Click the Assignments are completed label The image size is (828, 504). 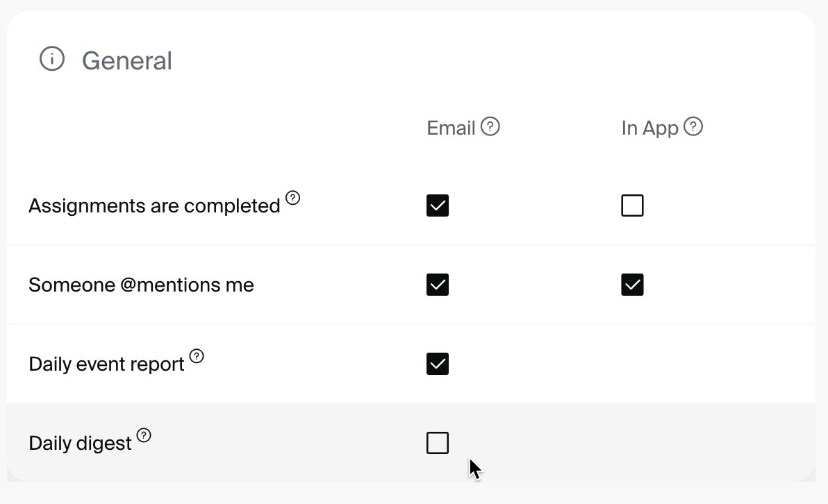[154, 206]
